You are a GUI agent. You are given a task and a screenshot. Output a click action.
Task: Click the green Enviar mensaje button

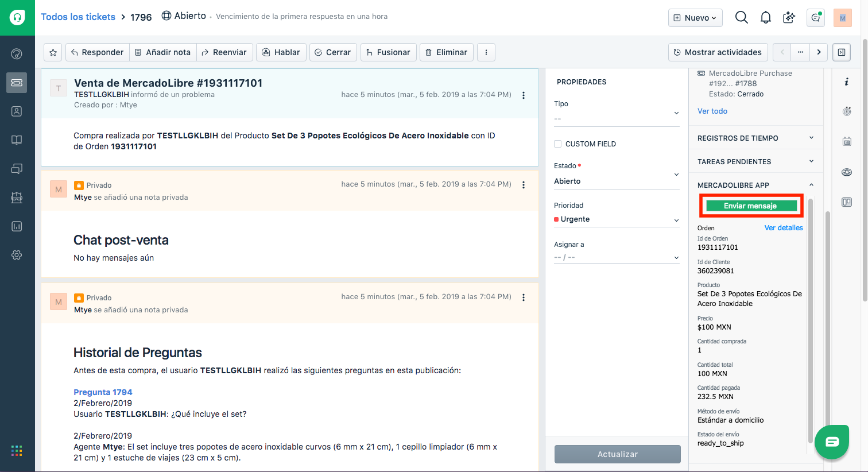[x=751, y=206]
